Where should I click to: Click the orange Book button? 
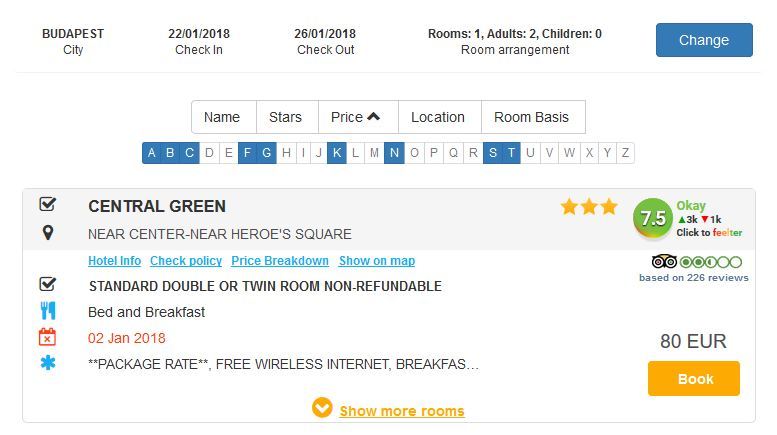point(694,379)
